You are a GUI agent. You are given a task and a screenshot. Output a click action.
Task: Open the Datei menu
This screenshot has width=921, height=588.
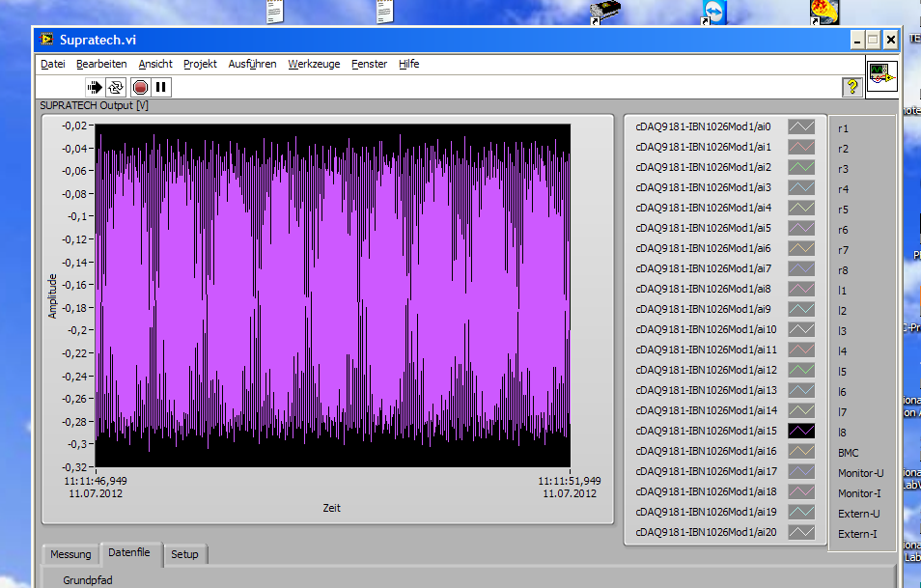tap(53, 64)
